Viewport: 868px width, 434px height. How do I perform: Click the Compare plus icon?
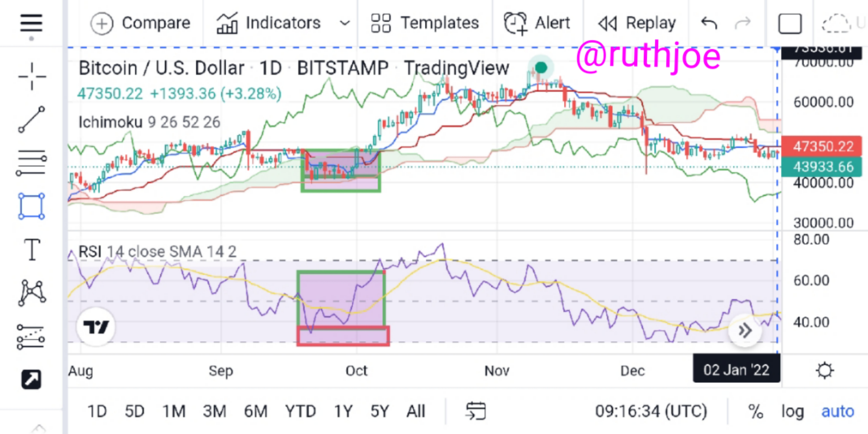[102, 24]
